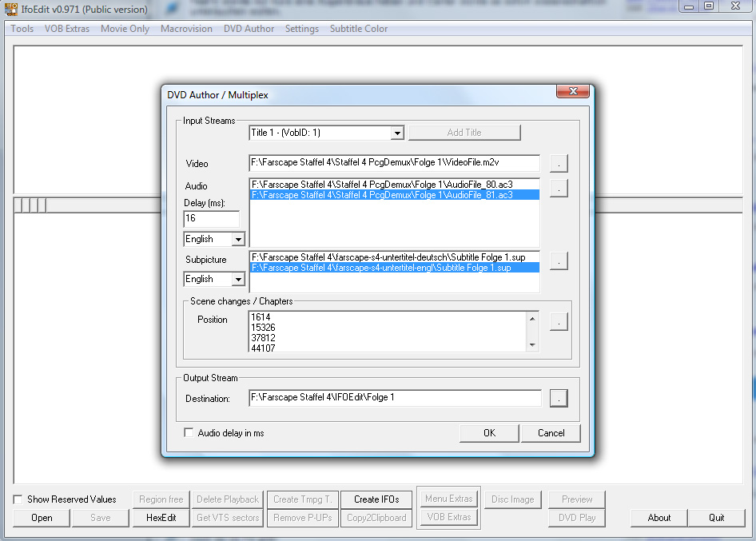Toggle the Show Reserved Values checkbox
Screen dimensions: 756x541
click(x=18, y=499)
